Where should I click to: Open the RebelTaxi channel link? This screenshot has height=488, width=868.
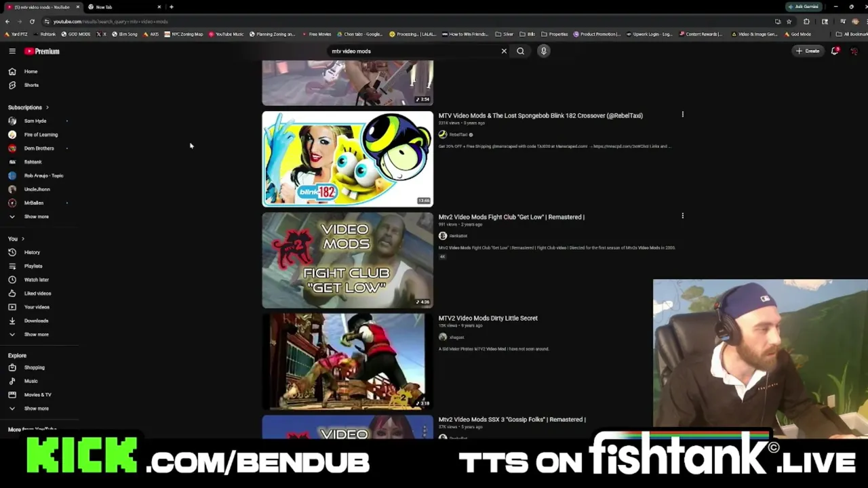(x=458, y=134)
